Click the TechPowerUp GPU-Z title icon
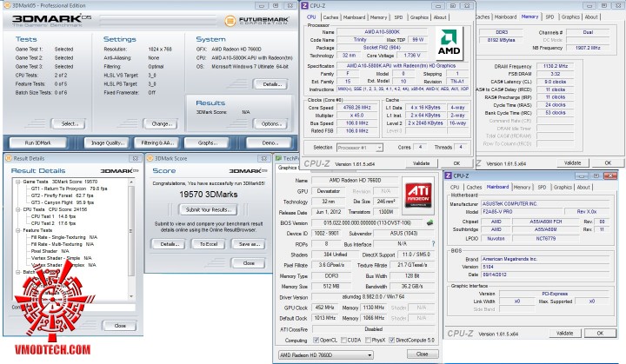 point(278,158)
